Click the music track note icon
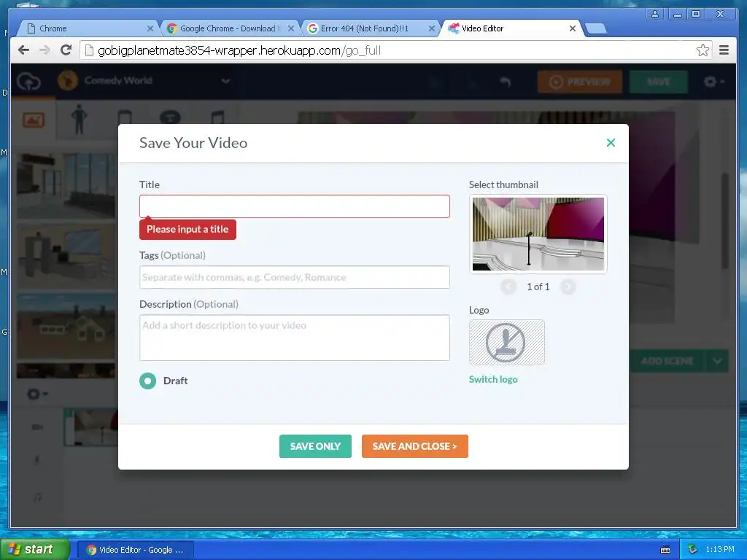This screenshot has height=560, width=747. click(x=38, y=497)
